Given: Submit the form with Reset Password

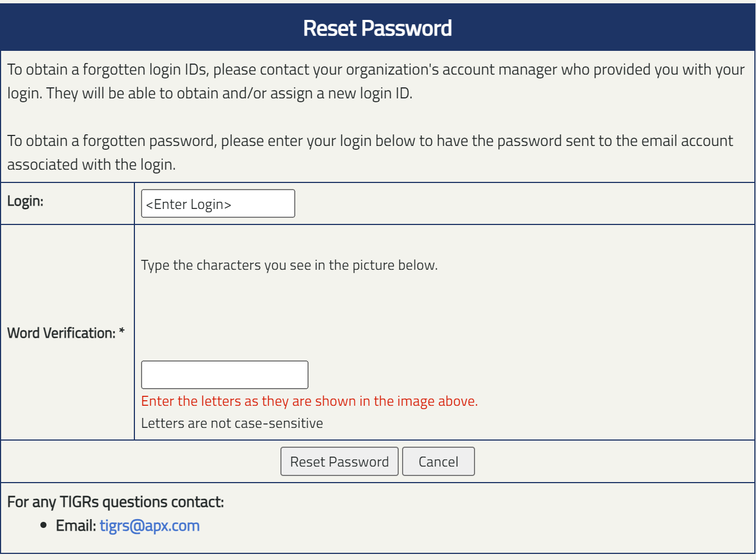Looking at the screenshot, I should pos(339,461).
